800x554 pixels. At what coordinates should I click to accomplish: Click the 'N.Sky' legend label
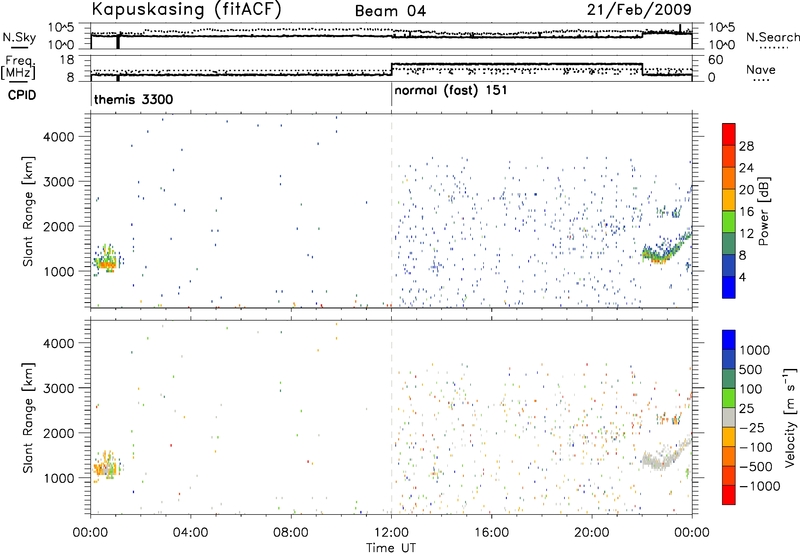tap(19, 37)
